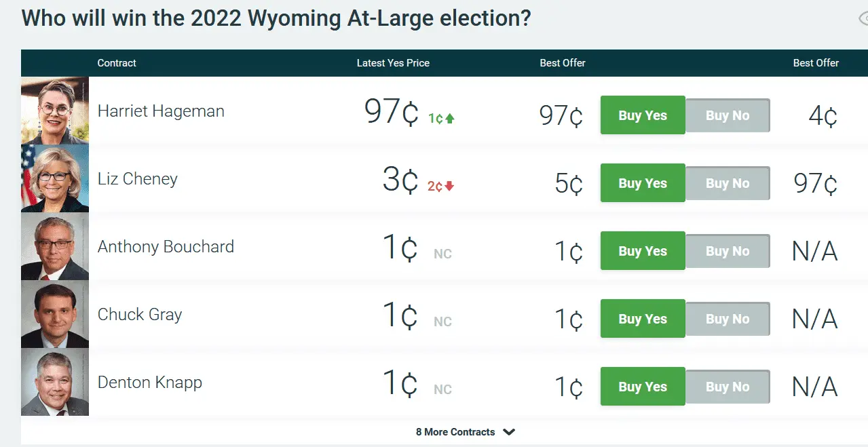Select the Contract column header
868x447 pixels.
pyautogui.click(x=117, y=63)
